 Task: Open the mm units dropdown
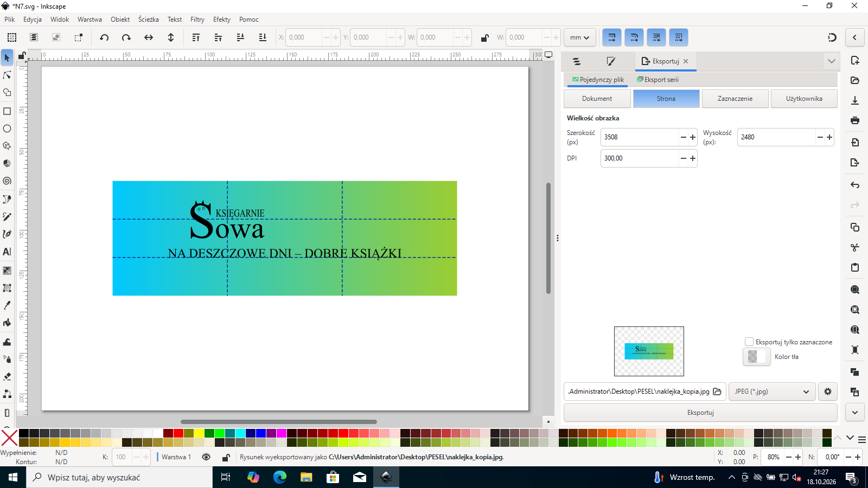[x=580, y=37]
